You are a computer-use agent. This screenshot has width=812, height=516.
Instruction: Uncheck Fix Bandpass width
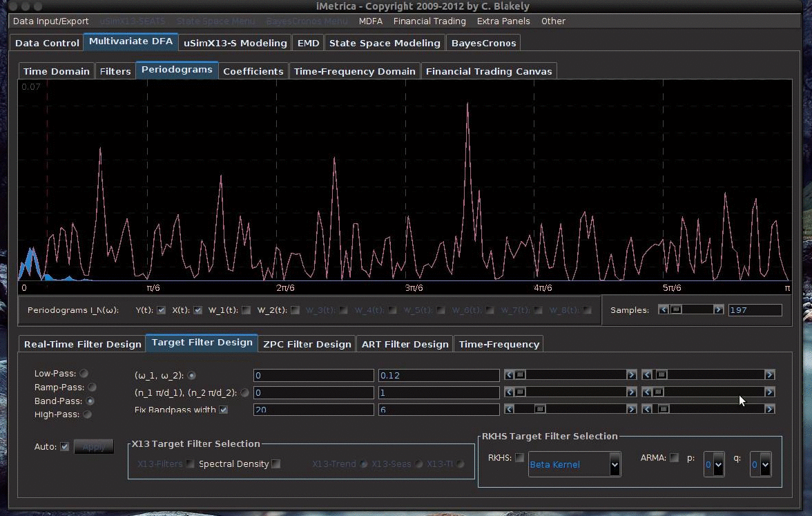[223, 410]
